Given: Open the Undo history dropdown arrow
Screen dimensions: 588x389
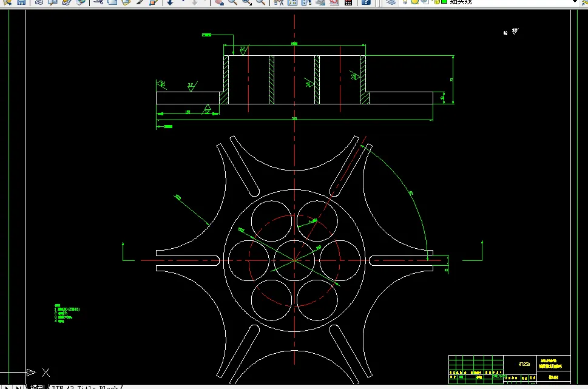Looking at the screenshot, I should point(183,2).
